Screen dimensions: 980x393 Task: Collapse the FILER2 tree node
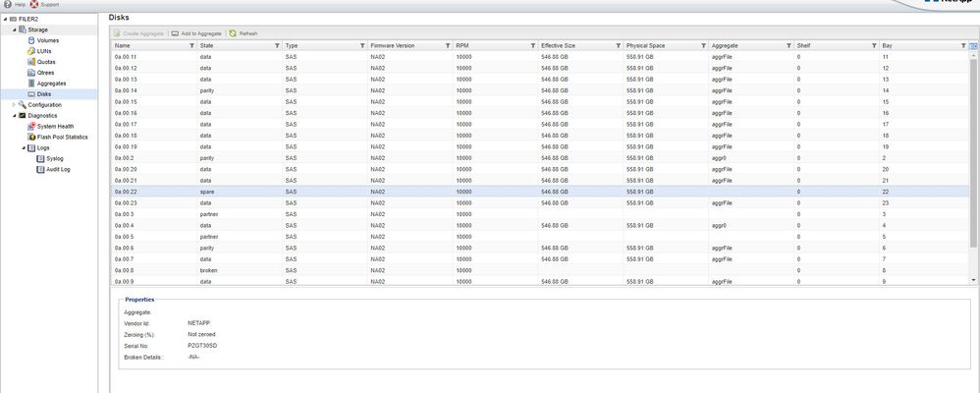(6, 19)
